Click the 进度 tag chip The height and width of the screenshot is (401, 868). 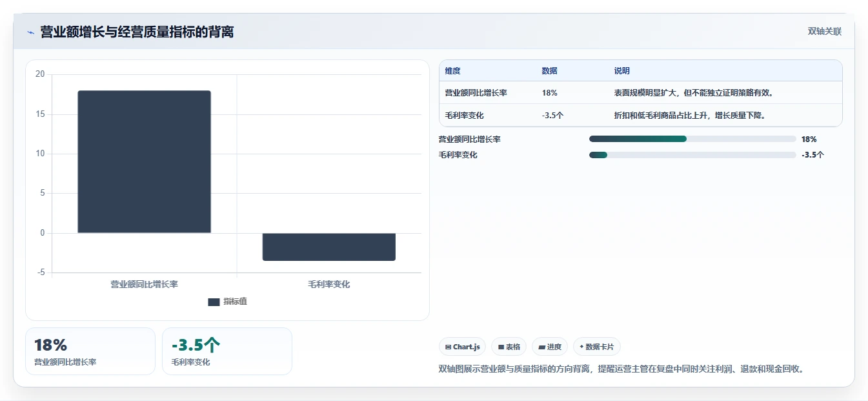[550, 347]
